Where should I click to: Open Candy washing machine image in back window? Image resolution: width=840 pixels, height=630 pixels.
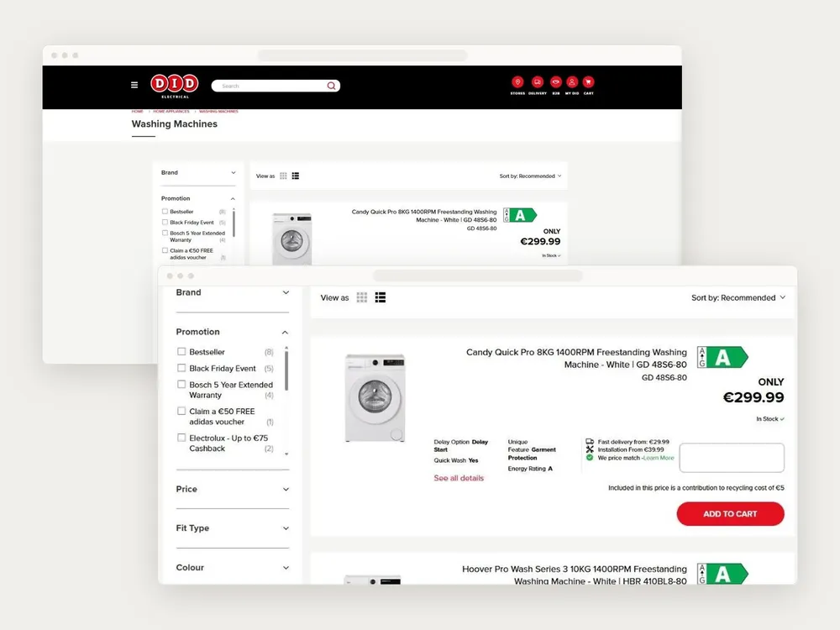pos(292,239)
